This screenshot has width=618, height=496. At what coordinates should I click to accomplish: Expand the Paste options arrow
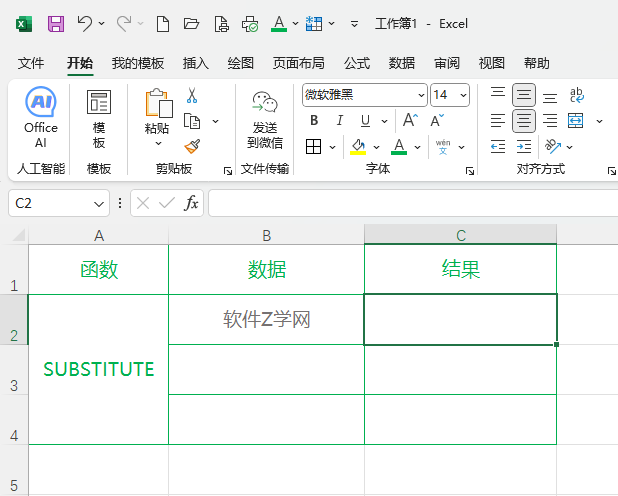pos(158,144)
